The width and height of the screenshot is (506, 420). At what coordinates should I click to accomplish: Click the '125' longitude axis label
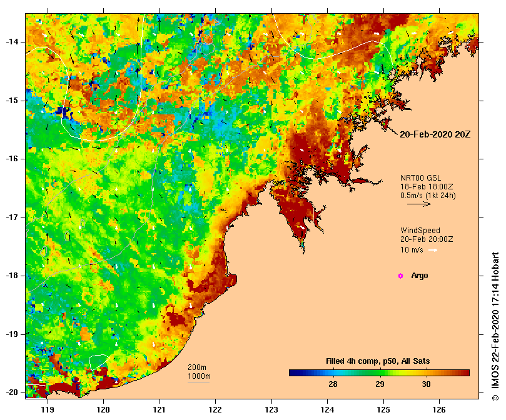(383, 409)
